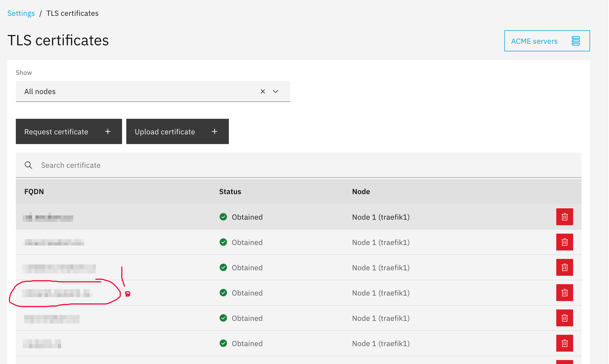Go back to Settings breadcrumb
Image resolution: width=609 pixels, height=364 pixels.
point(21,13)
